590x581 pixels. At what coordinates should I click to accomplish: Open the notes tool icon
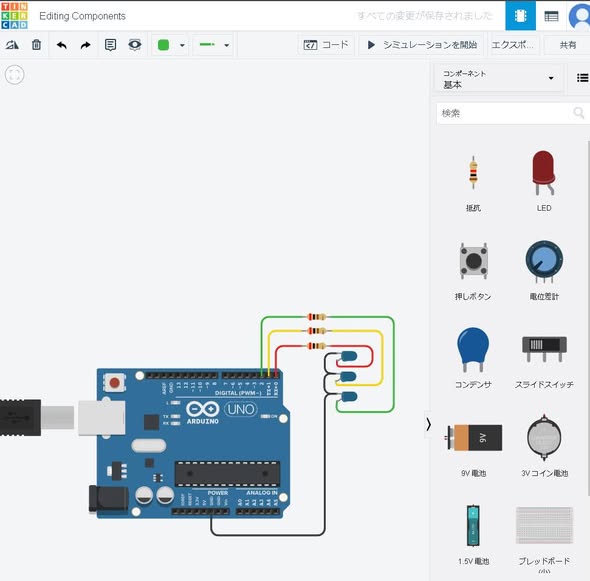(110, 45)
